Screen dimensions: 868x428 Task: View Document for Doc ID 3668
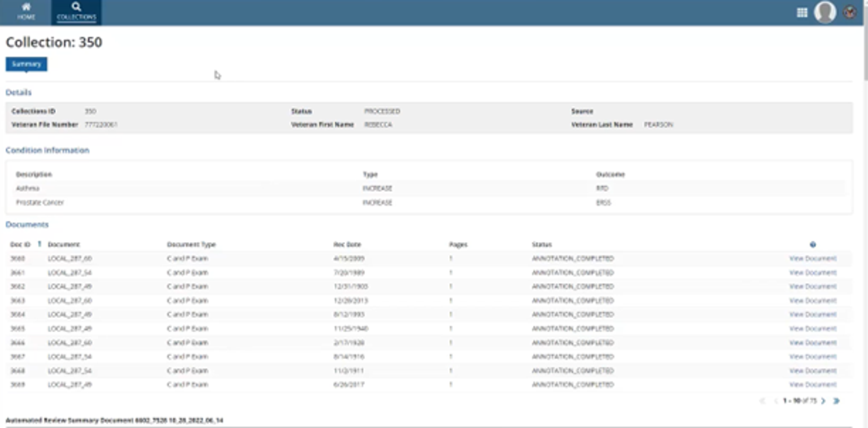tap(813, 370)
